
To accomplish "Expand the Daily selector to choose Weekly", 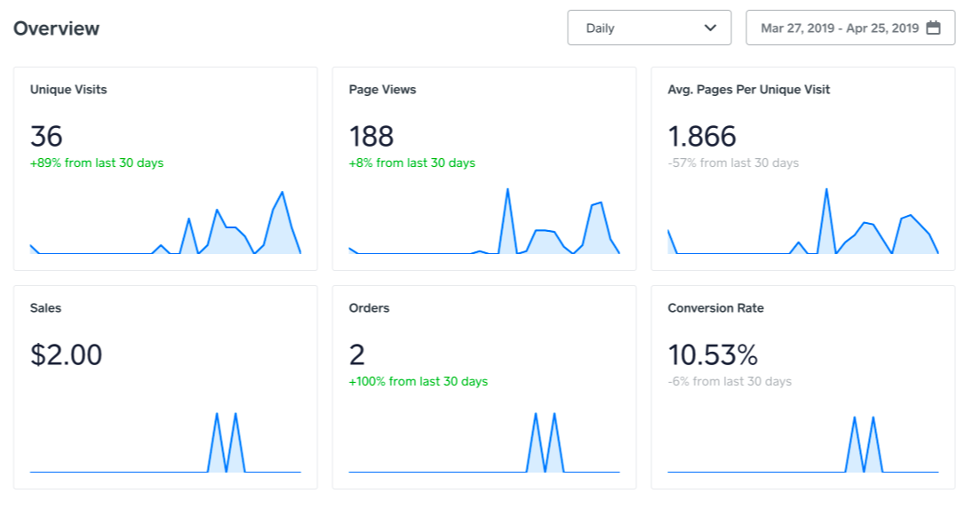I will [x=649, y=28].
